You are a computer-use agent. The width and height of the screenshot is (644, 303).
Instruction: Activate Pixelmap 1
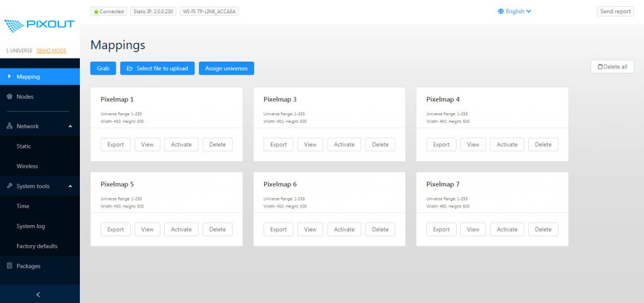click(181, 145)
